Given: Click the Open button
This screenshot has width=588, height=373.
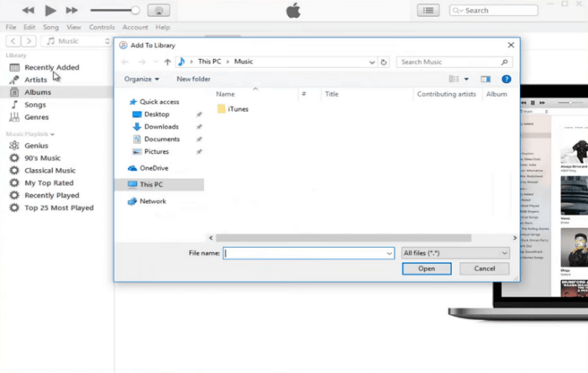Looking at the screenshot, I should (x=427, y=269).
